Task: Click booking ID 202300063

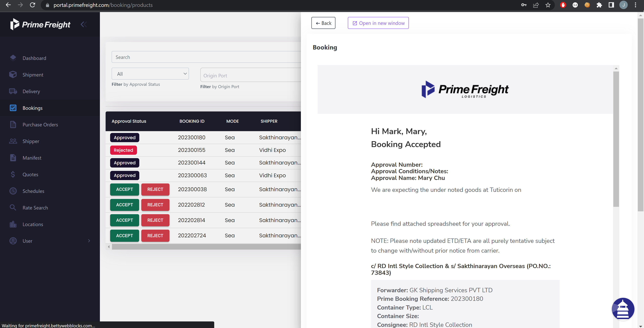Action: (x=192, y=175)
